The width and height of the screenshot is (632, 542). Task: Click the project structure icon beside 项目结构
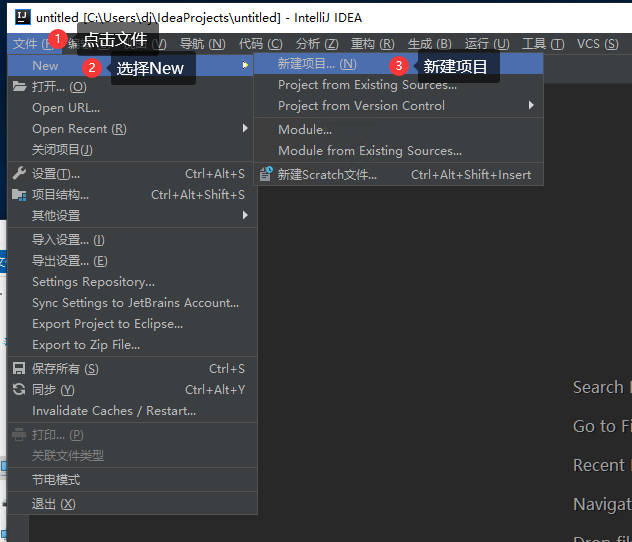(x=19, y=195)
